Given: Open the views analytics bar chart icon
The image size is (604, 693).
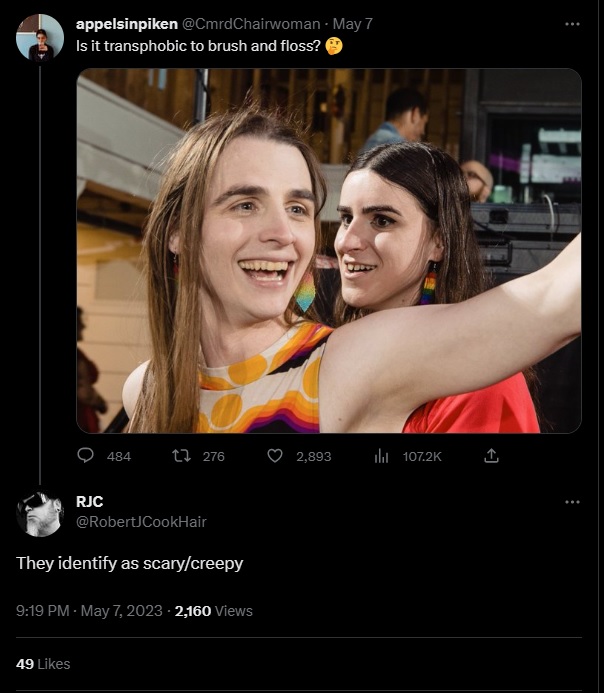Looking at the screenshot, I should pos(381,456).
